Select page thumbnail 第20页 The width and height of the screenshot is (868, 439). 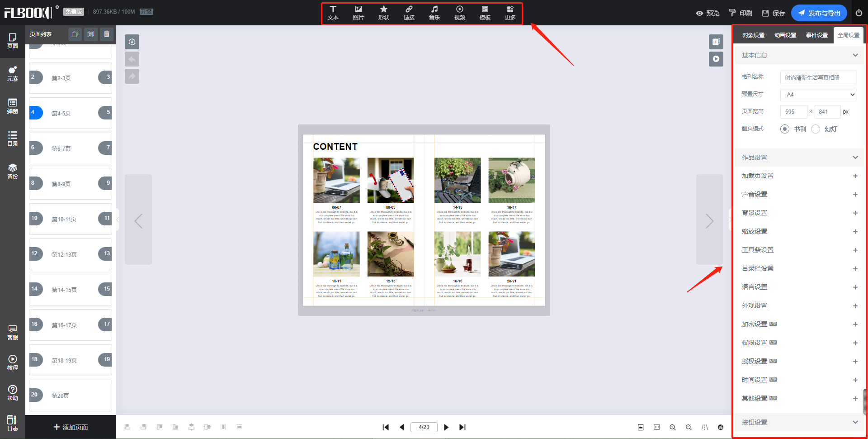pos(71,396)
